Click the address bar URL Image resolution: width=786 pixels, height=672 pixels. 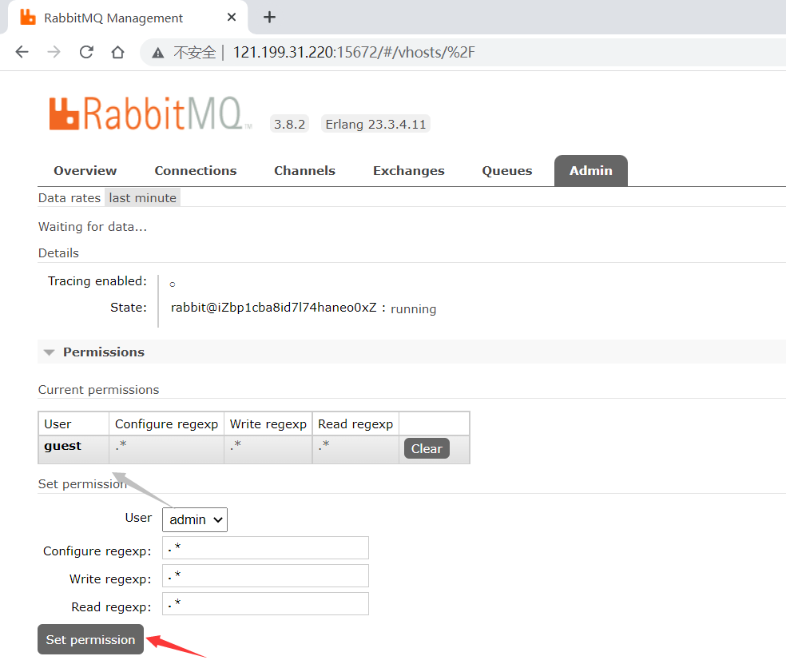tap(354, 52)
